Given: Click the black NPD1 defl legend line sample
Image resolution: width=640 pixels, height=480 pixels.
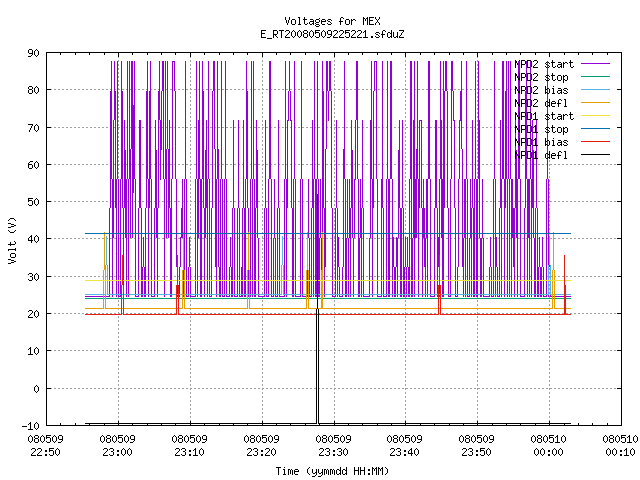Looking at the screenshot, I should click(596, 155).
